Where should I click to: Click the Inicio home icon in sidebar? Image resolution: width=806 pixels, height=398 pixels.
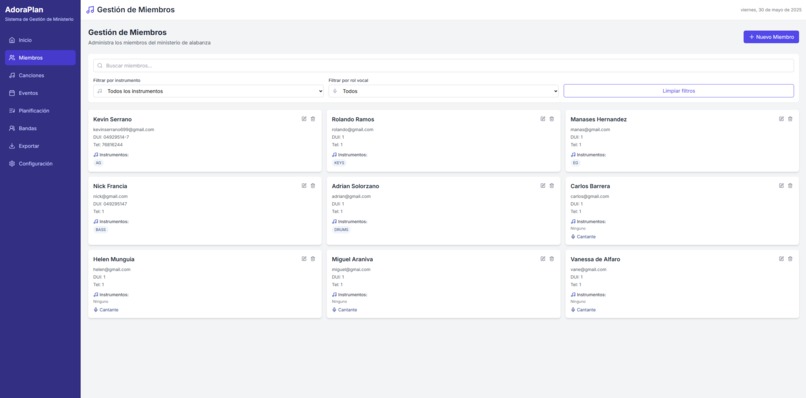point(12,40)
